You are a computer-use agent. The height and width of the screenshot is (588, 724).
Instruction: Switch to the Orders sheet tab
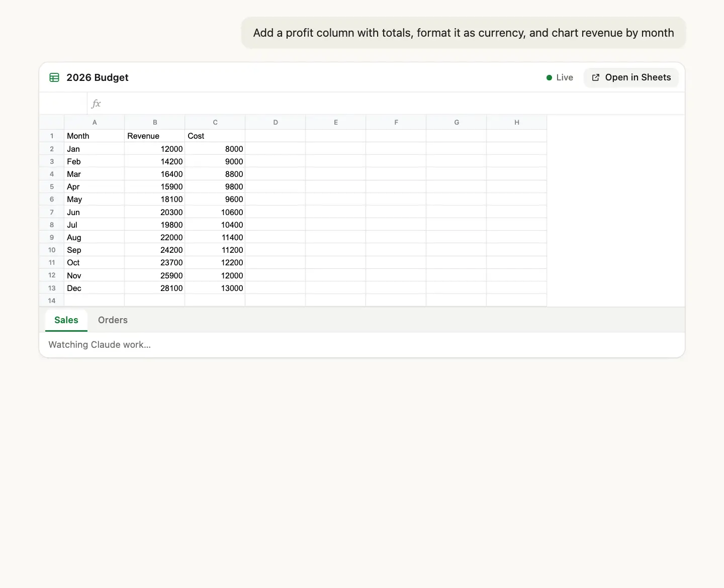(113, 320)
